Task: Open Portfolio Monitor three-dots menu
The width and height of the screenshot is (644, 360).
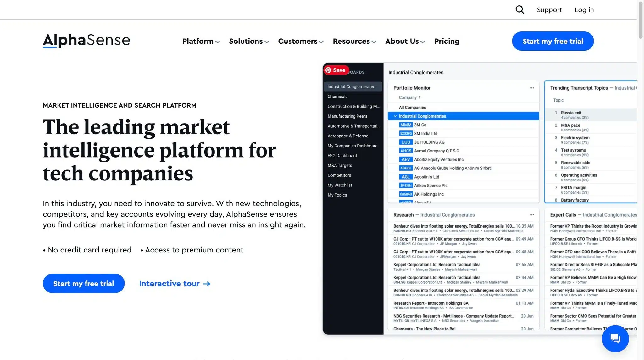Action: click(x=532, y=88)
